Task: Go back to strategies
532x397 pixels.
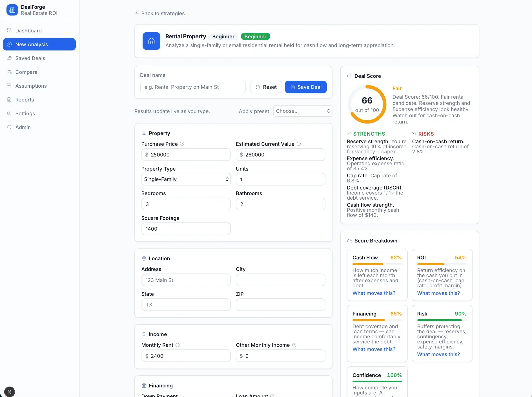Action: 160,13
